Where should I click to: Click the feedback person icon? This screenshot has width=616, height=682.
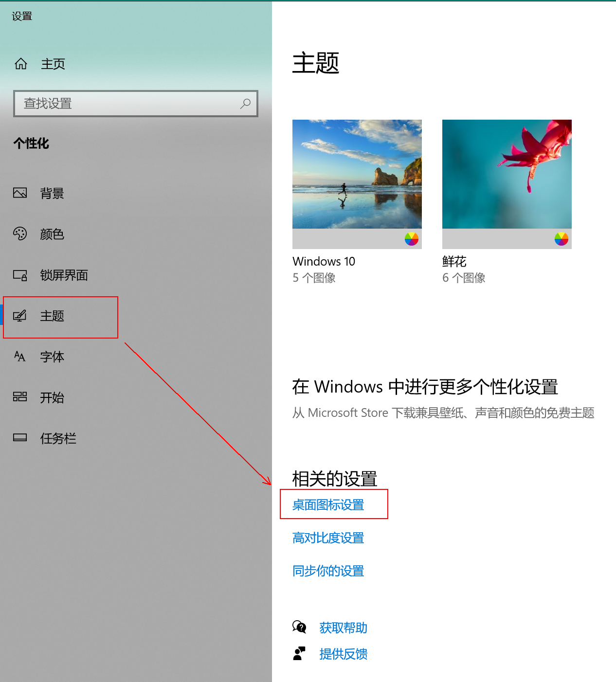tap(299, 653)
